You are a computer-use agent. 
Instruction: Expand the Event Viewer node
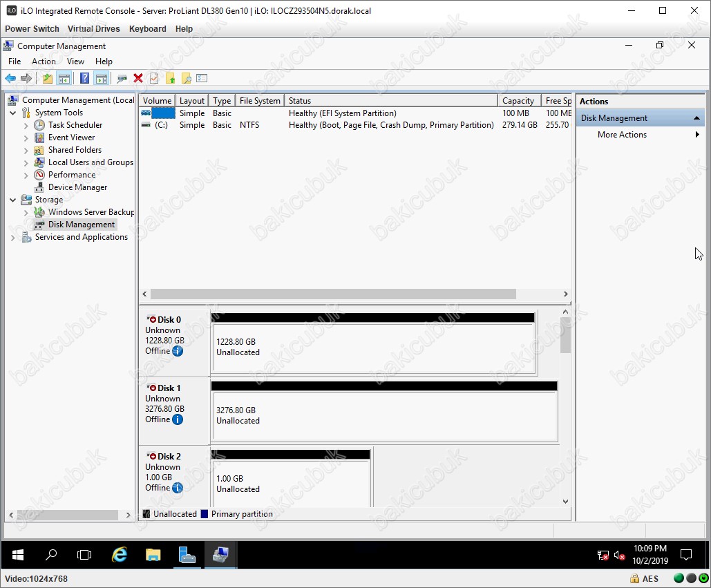[x=26, y=137]
